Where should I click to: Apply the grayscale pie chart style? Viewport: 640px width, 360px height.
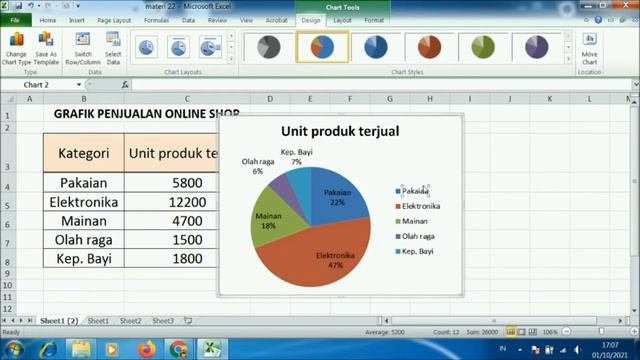click(269, 47)
